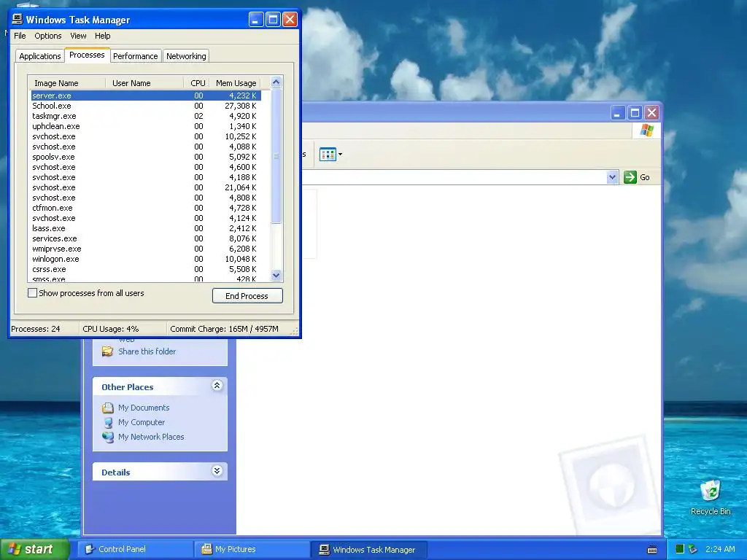Select the School.exe process row
This screenshot has width=747, height=560.
(x=145, y=106)
